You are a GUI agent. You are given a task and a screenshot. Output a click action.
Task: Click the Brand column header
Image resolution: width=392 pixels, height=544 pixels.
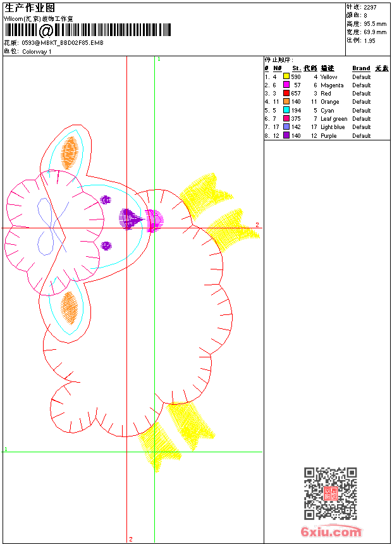pos(361,68)
